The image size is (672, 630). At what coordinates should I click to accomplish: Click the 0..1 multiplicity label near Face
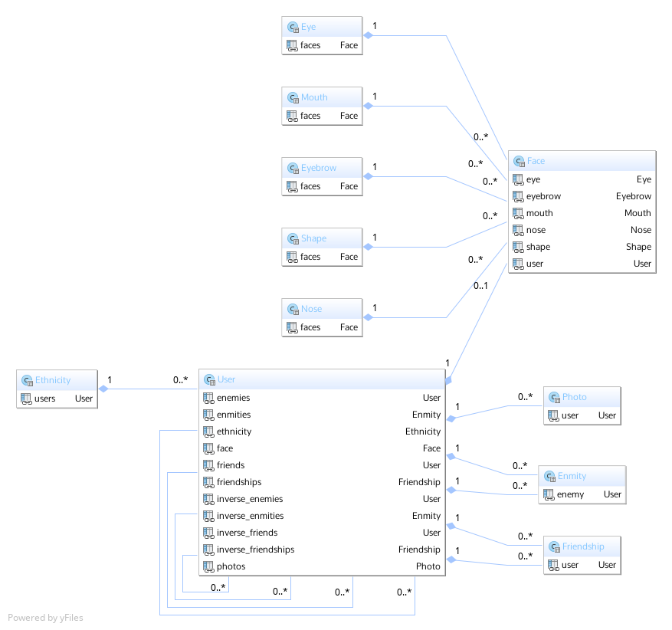pyautogui.click(x=480, y=286)
